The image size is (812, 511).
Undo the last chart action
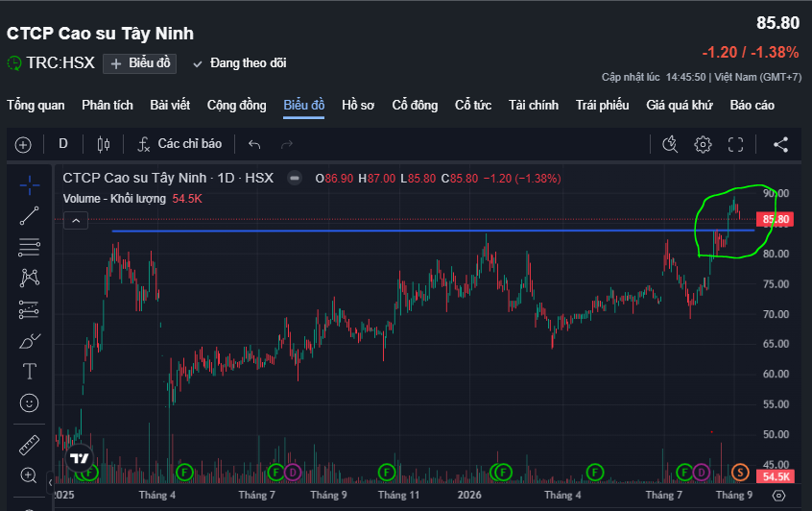pyautogui.click(x=253, y=144)
